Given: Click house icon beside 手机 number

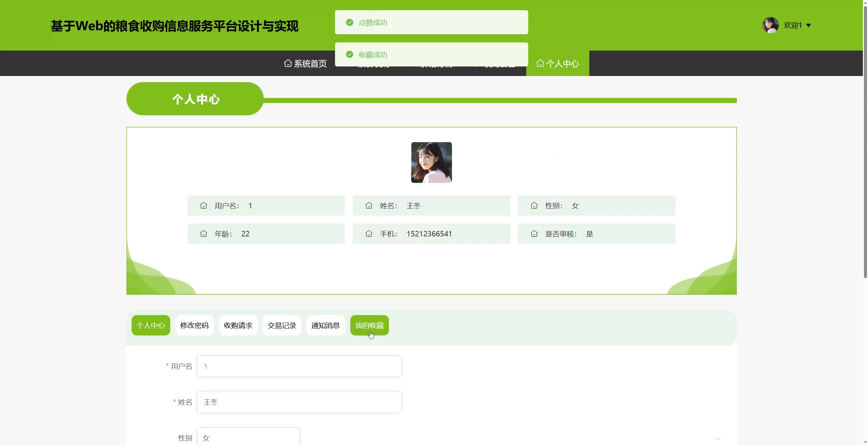Looking at the screenshot, I should click(369, 234).
